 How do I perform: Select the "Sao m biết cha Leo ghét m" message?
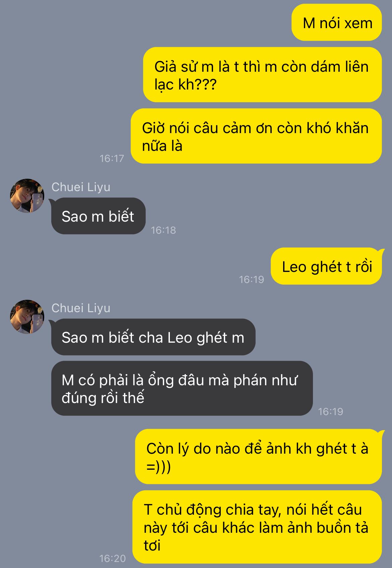pos(153,337)
